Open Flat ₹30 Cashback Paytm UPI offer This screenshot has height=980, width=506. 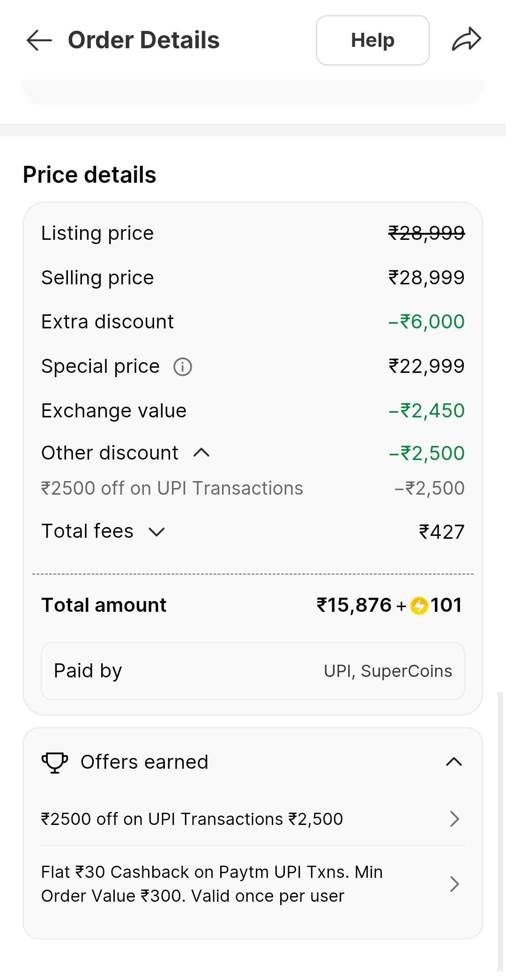(x=212, y=884)
